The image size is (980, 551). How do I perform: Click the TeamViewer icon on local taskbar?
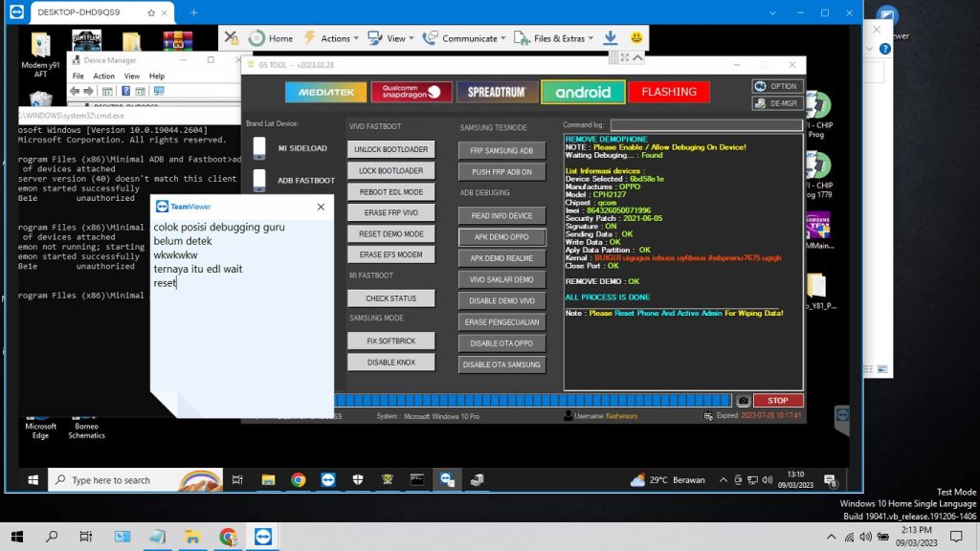click(262, 537)
